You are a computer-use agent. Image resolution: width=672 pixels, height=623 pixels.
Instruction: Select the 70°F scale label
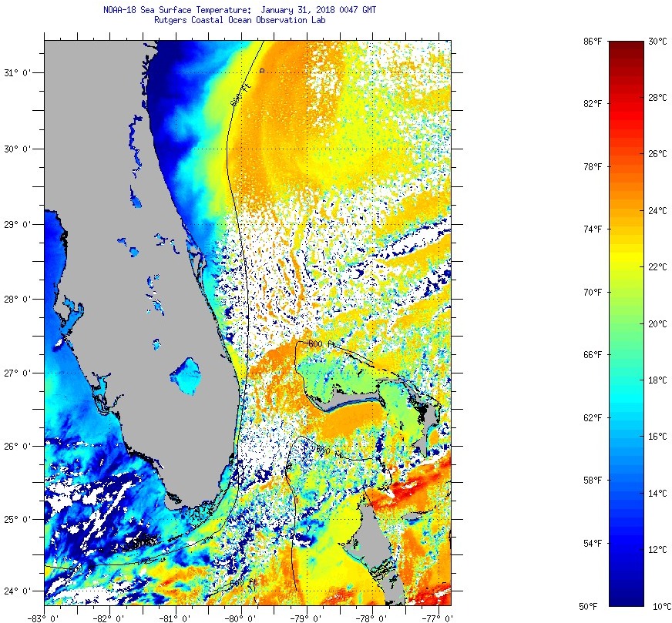point(592,293)
